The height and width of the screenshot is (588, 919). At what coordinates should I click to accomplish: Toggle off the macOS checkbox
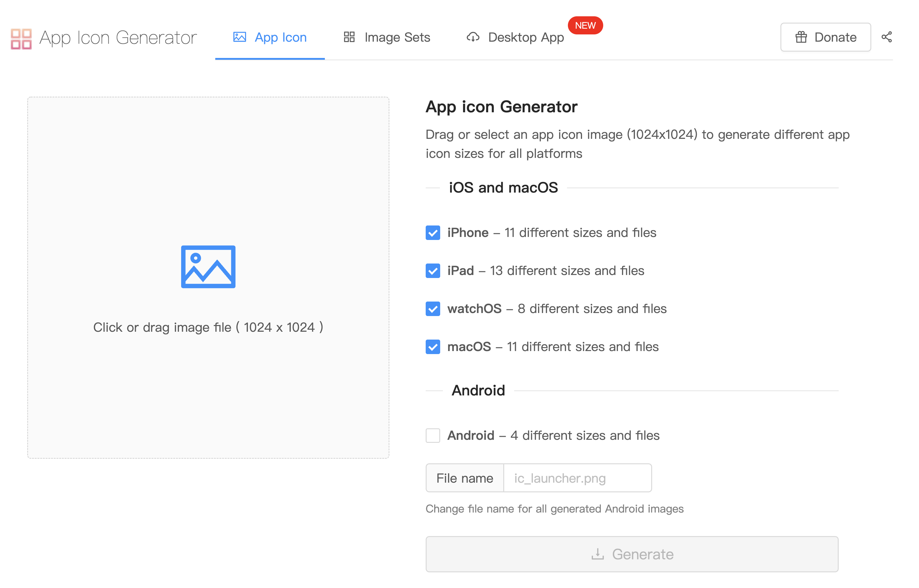click(433, 347)
